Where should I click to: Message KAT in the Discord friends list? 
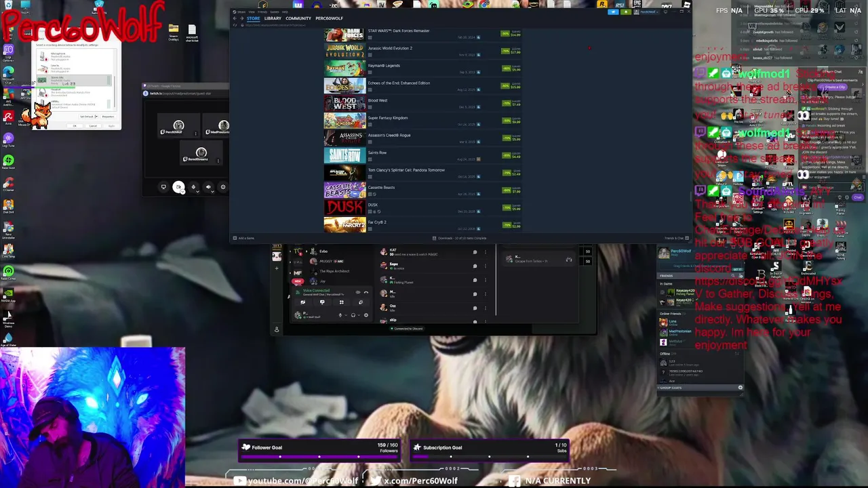[x=475, y=252]
